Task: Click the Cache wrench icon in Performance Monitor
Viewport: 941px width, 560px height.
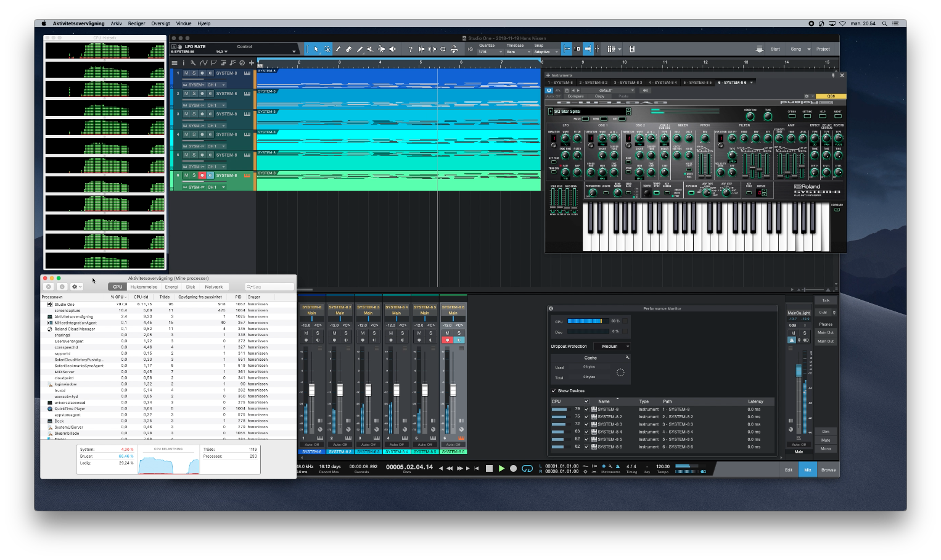Action: (627, 358)
